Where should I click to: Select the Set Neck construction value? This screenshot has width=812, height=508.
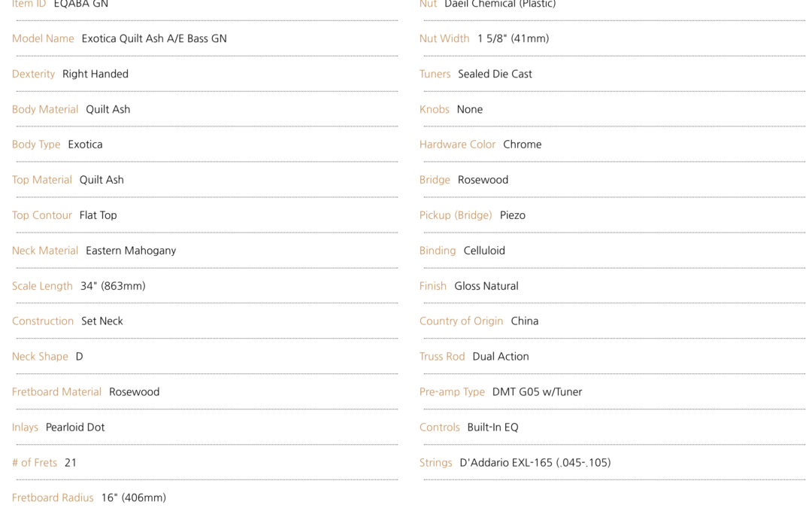(102, 321)
